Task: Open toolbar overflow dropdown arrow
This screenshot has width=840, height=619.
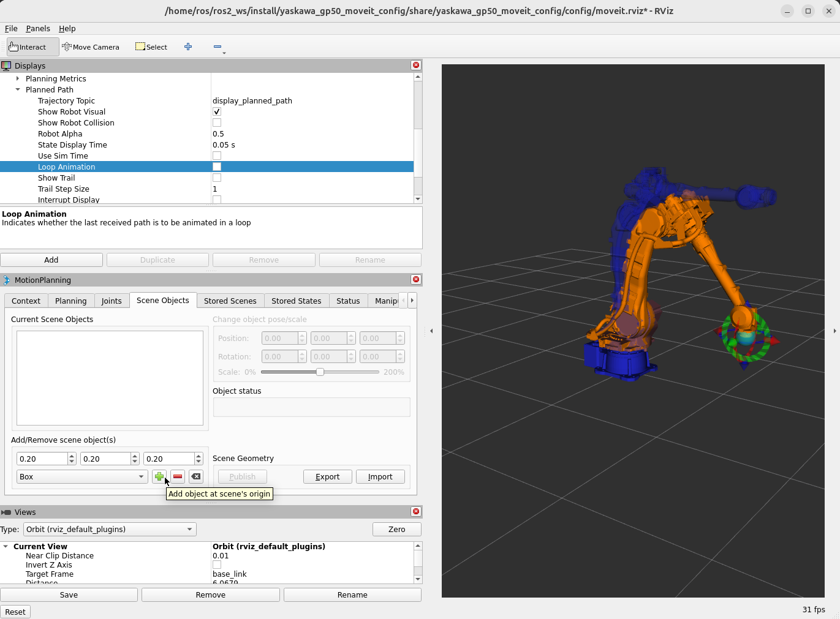Action: 224,53
